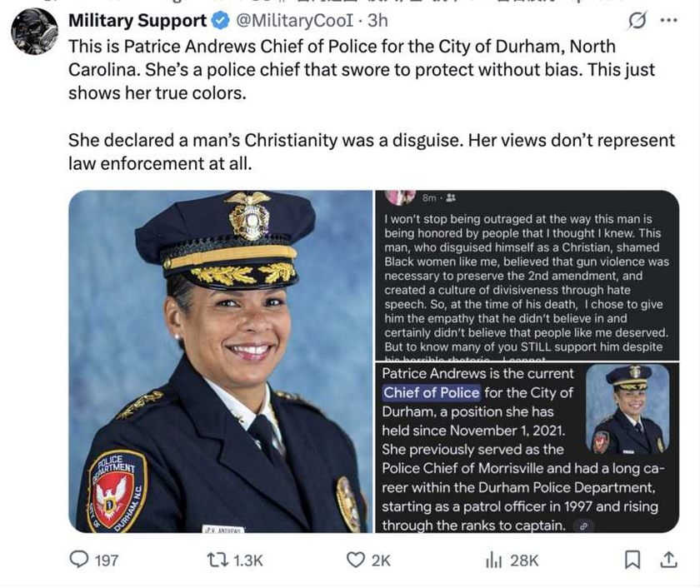Repost the tweet via retweet icon
Screen dimensions: 700x588
(217, 560)
